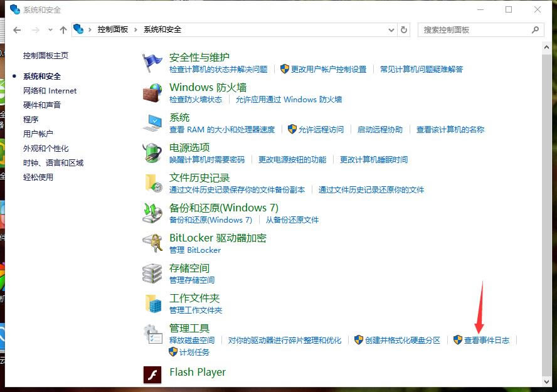The width and height of the screenshot is (557, 392).
Task: Switch to 网络和 Internet category
Action: point(50,90)
